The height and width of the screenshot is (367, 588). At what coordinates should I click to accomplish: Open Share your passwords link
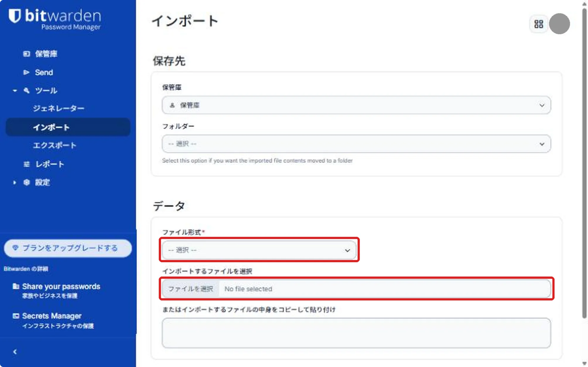point(61,287)
